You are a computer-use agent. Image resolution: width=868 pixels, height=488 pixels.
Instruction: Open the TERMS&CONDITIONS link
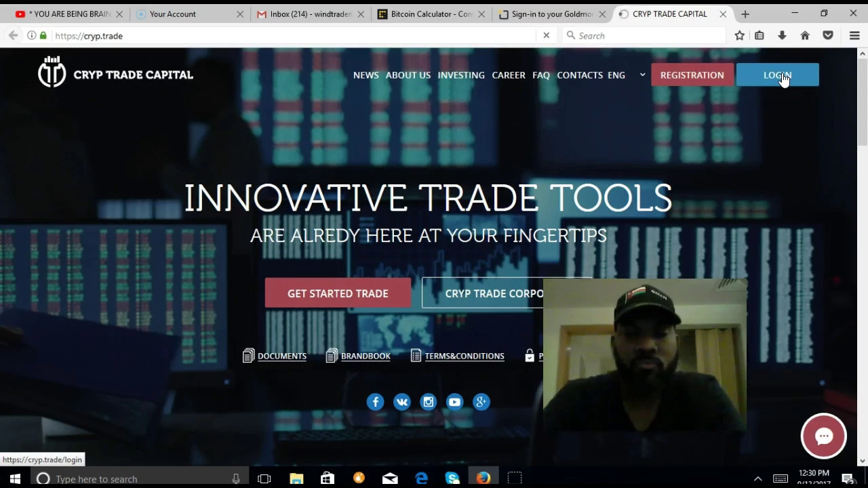458,356
